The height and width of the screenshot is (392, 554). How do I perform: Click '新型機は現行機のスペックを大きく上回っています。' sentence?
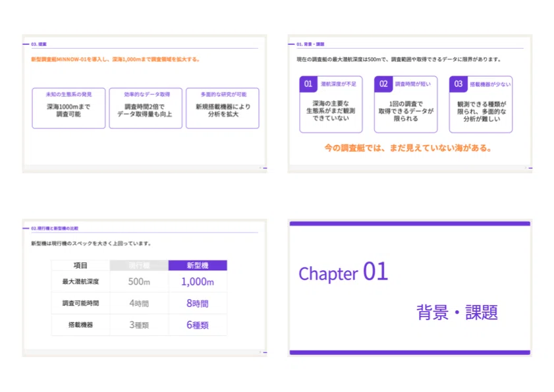(91, 244)
